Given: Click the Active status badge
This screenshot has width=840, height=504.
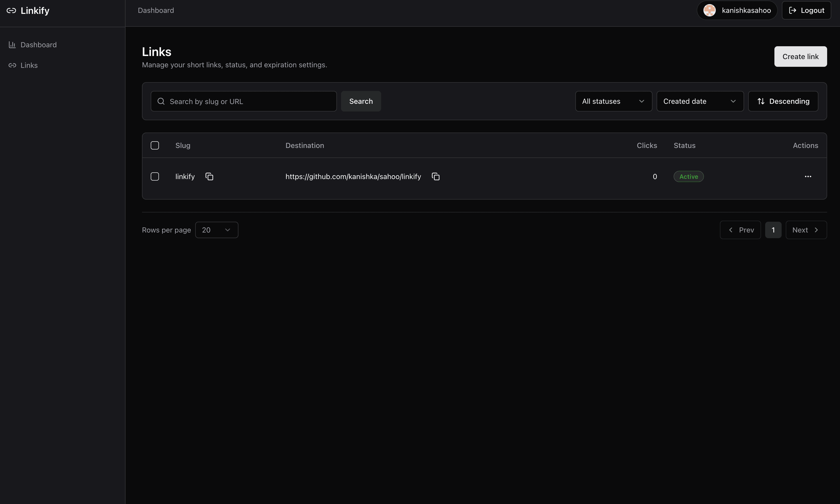Looking at the screenshot, I should (x=689, y=176).
